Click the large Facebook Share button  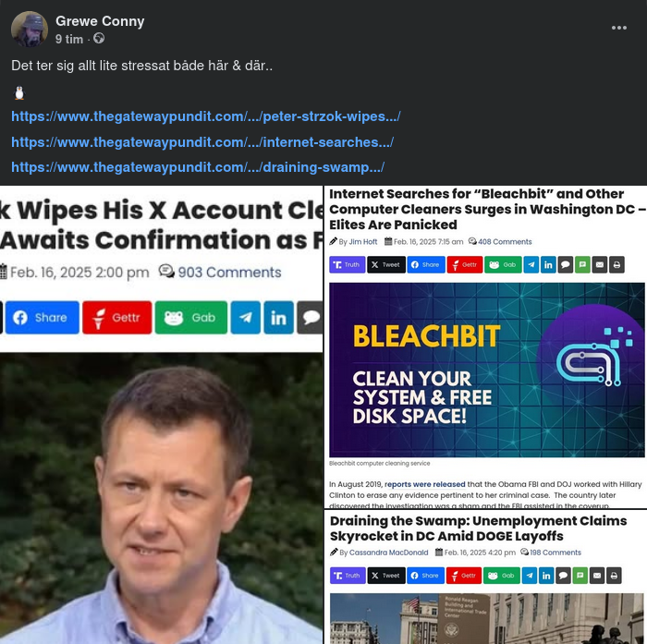[43, 317]
